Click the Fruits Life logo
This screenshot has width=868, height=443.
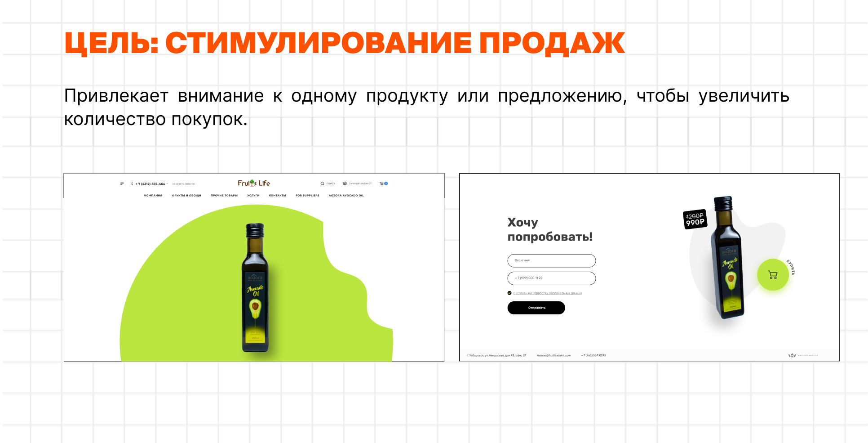click(x=254, y=183)
